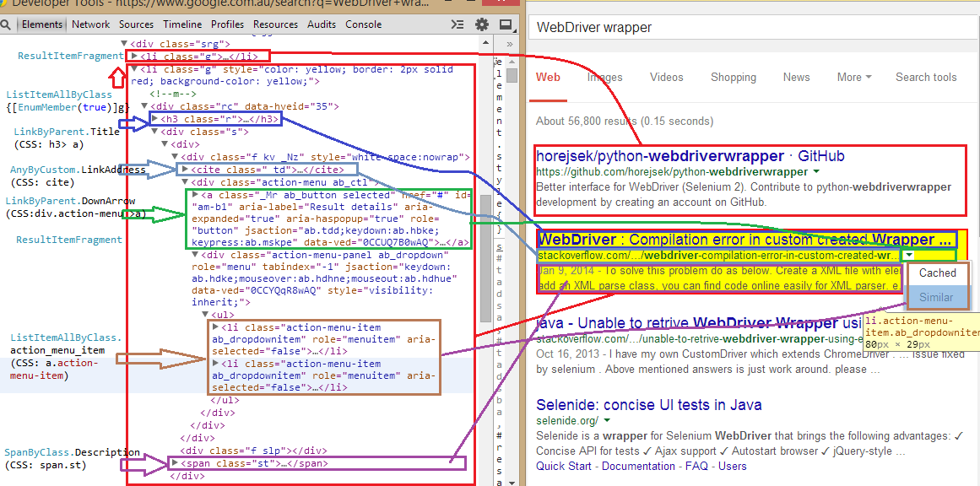Expand the a class="_Mr ab_button selected" node
Screen dimensions: 980x486
[x=195, y=195]
